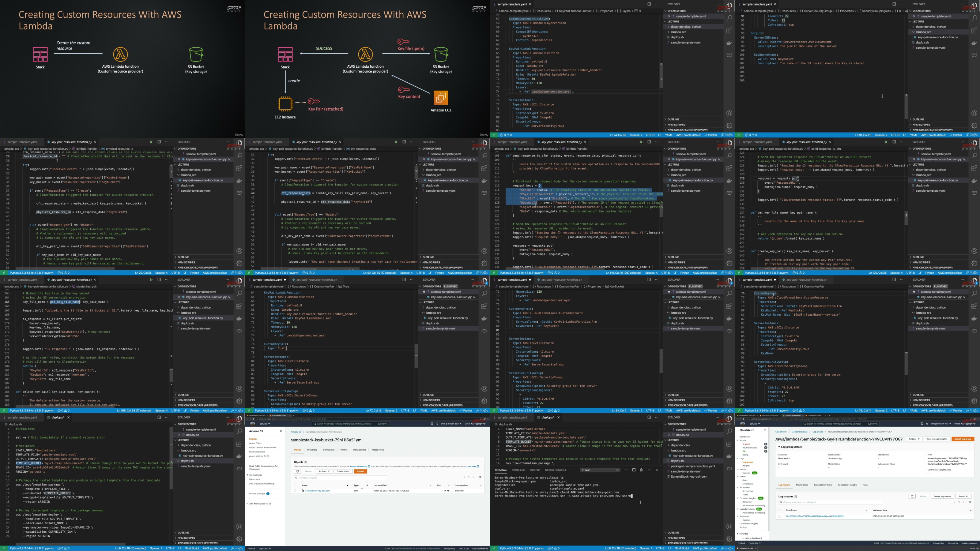The height and width of the screenshot is (551, 980).
Task: Click the remote indicator in the terminal window's status bar
Action: pos(494,548)
